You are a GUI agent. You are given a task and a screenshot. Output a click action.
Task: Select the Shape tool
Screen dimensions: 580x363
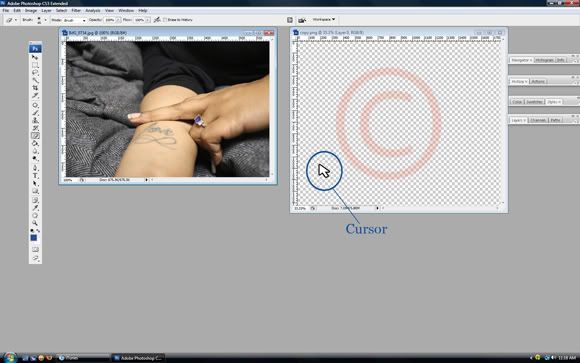pyautogui.click(x=35, y=191)
